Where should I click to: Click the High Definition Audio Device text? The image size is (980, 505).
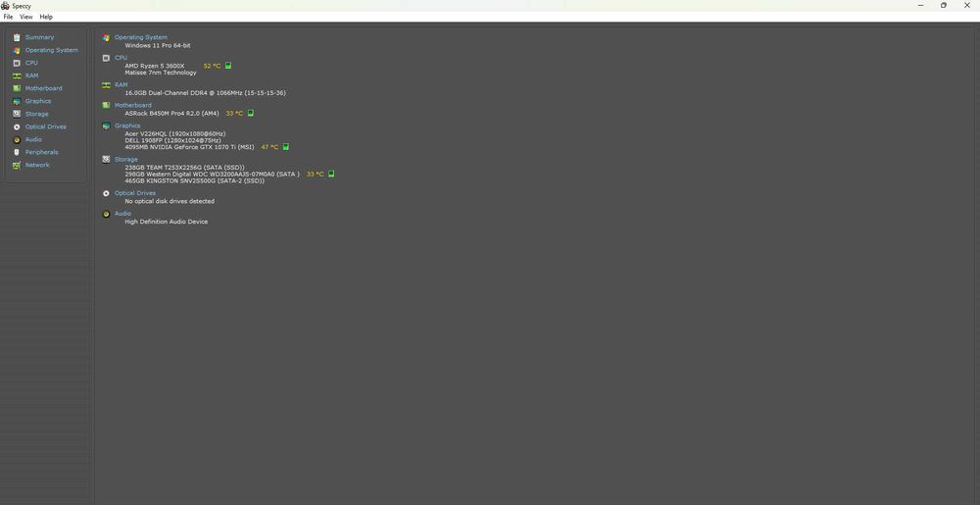click(167, 222)
